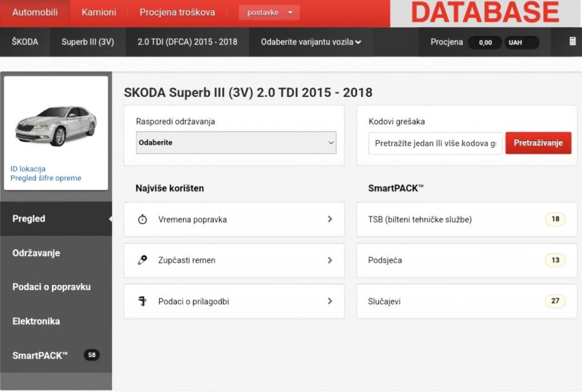Open the Kamioni tab

pos(99,12)
